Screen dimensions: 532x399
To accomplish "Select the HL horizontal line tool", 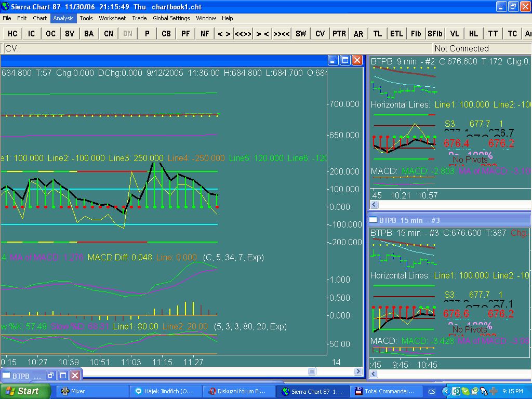I will 473,33.
